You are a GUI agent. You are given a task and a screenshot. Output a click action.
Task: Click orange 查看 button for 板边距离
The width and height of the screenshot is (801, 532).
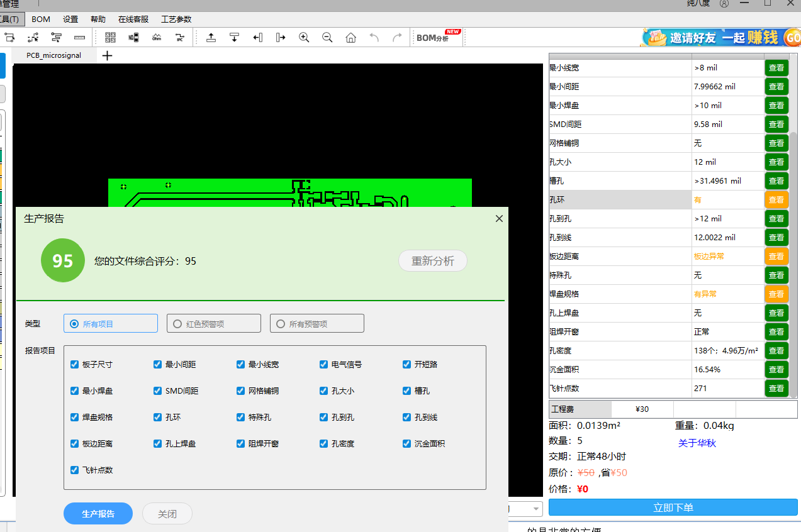click(776, 257)
